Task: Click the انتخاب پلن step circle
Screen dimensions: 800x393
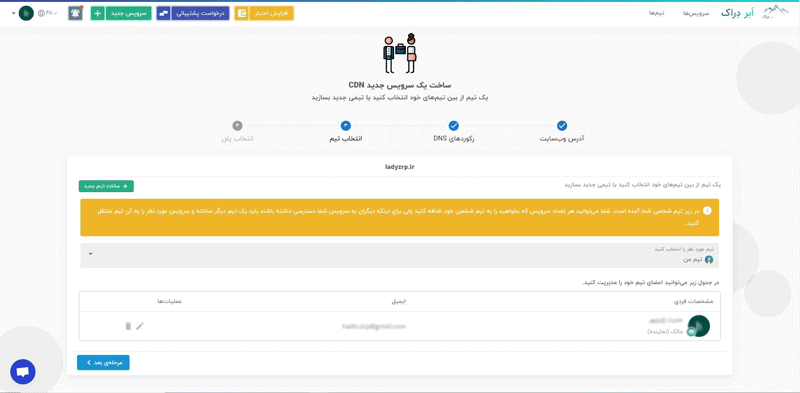Action: (237, 126)
